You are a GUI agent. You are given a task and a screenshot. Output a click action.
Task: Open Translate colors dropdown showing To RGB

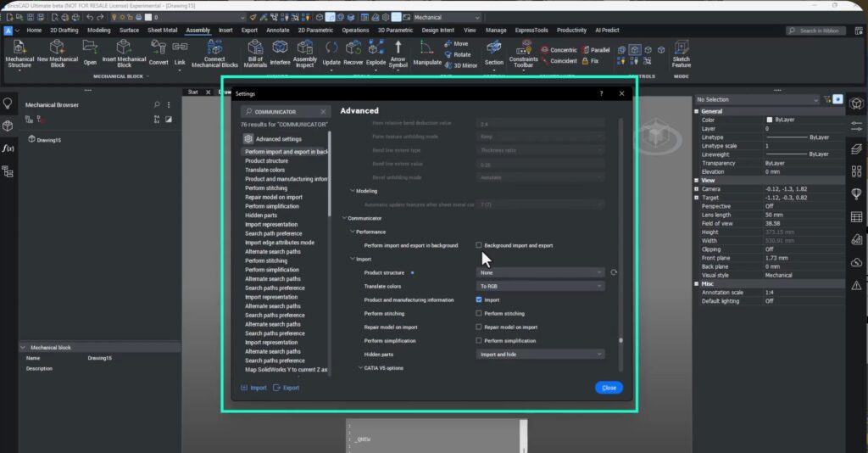[x=540, y=287]
